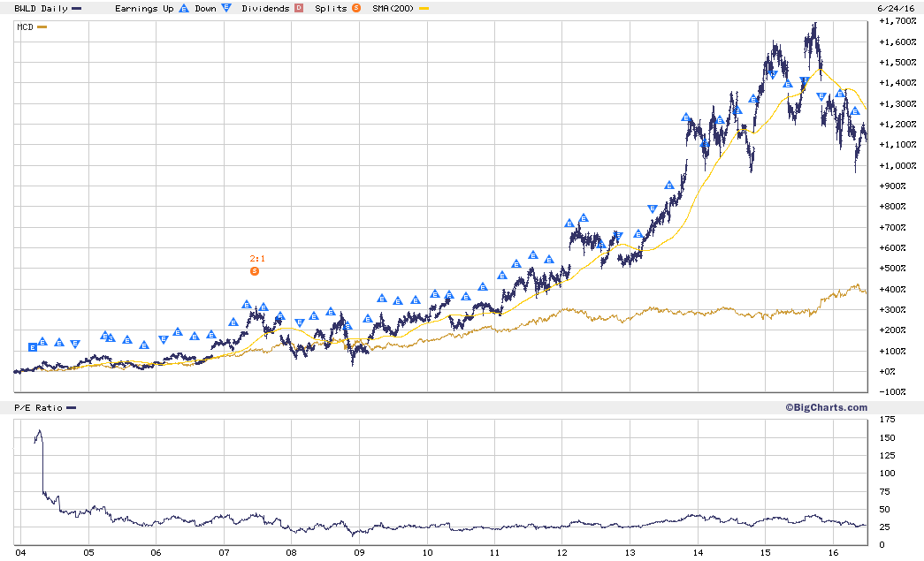Click the +0% axis label
Image resolution: width=924 pixels, height=561 pixels.
pos(887,371)
